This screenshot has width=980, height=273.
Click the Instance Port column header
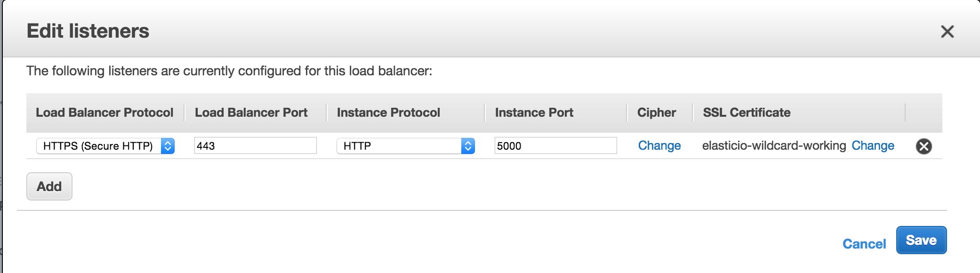click(x=533, y=112)
